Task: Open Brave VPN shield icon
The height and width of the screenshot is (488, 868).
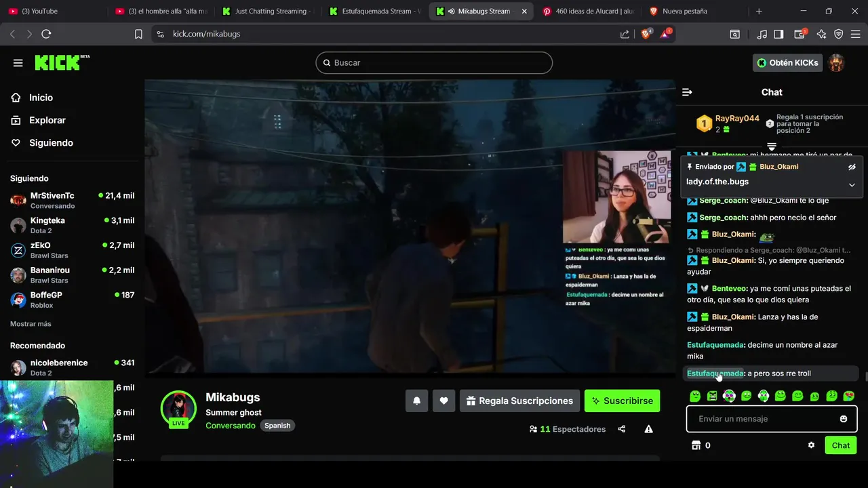Action: 839,34
